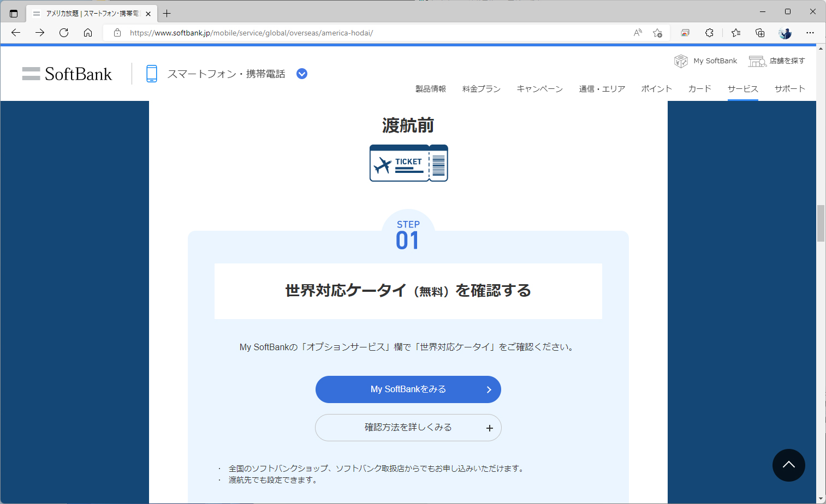
Task: Click the smartphone icon beside スマートフォン・携帯電話
Action: click(x=152, y=74)
